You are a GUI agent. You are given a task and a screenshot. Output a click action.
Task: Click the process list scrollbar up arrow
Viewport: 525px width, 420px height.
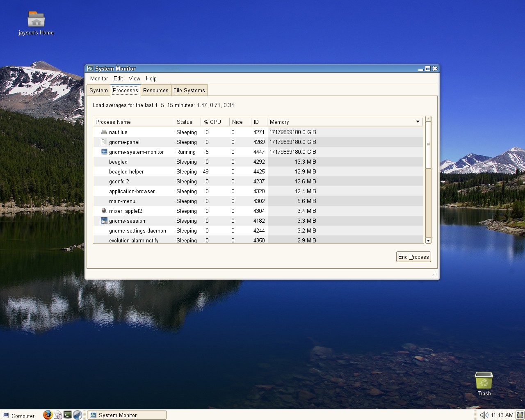point(428,119)
